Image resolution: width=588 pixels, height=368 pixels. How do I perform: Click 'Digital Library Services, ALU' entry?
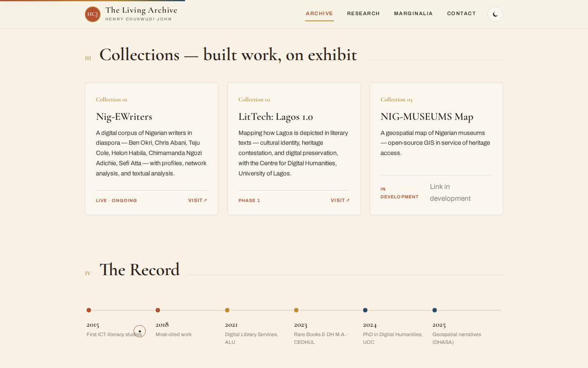point(252,338)
